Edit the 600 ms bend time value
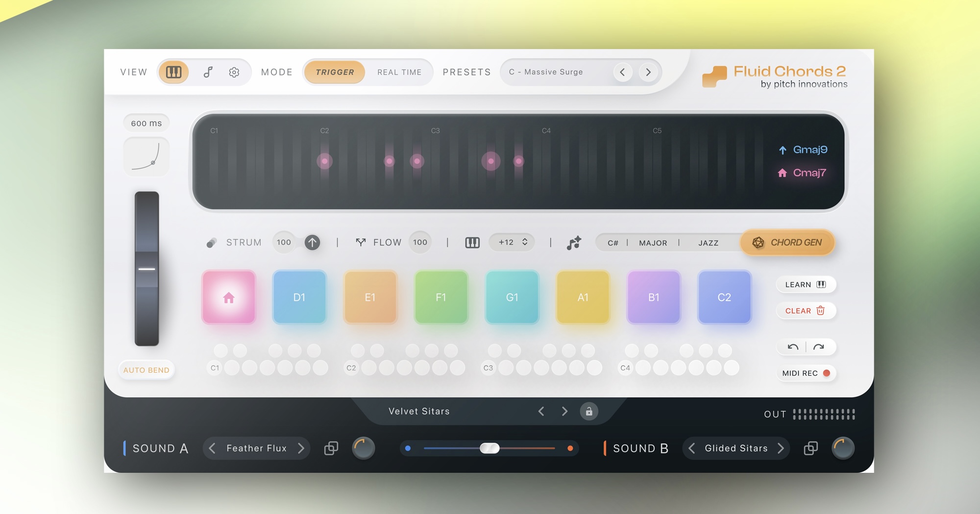Viewport: 980px width, 514px height. (146, 123)
